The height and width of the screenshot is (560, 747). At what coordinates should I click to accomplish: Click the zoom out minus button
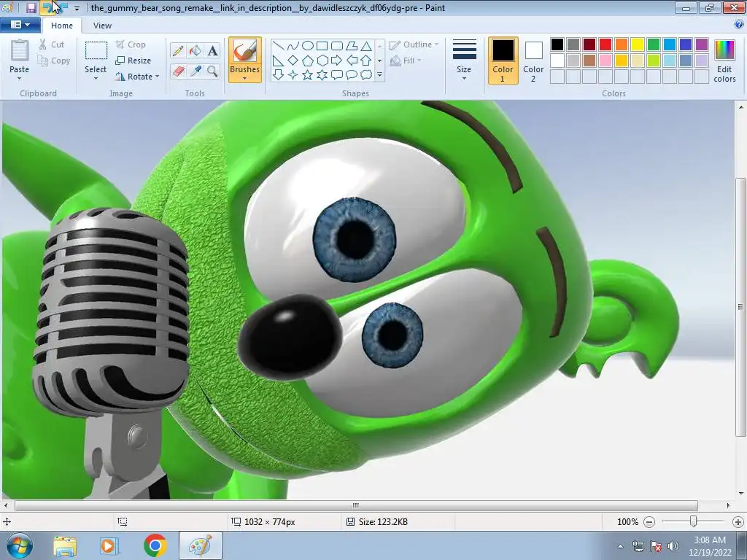pos(649,522)
